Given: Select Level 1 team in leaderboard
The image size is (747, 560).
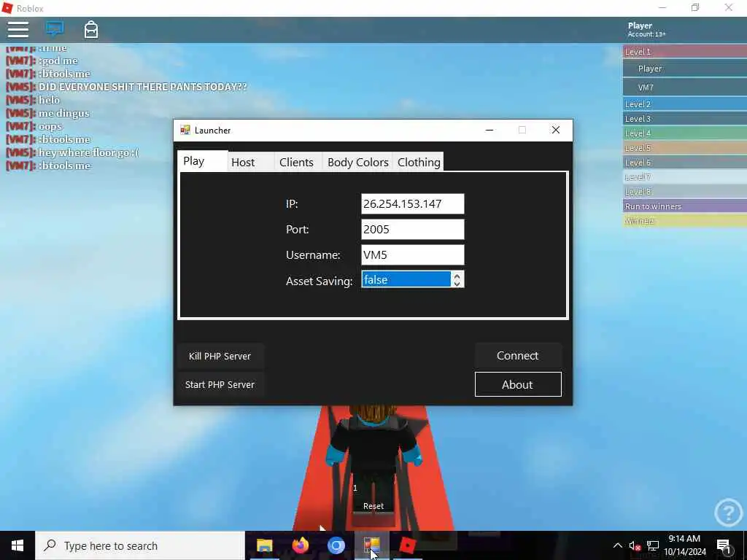Looking at the screenshot, I should [684, 52].
